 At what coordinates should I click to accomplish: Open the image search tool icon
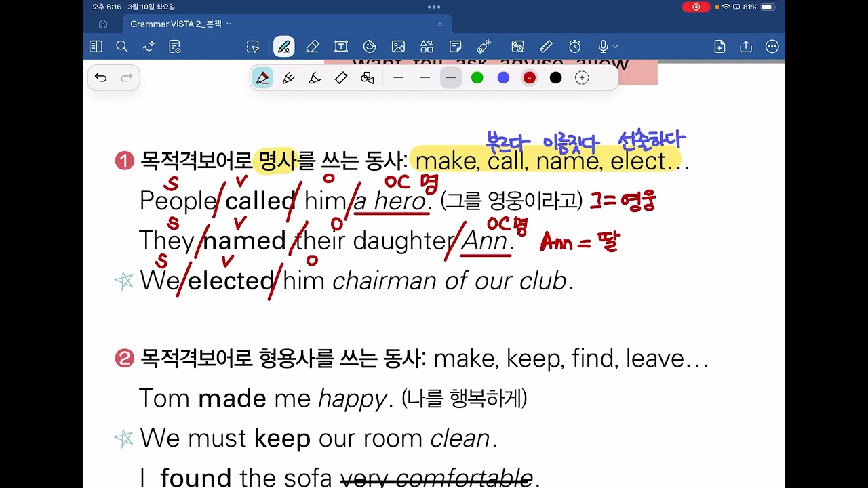coord(517,47)
